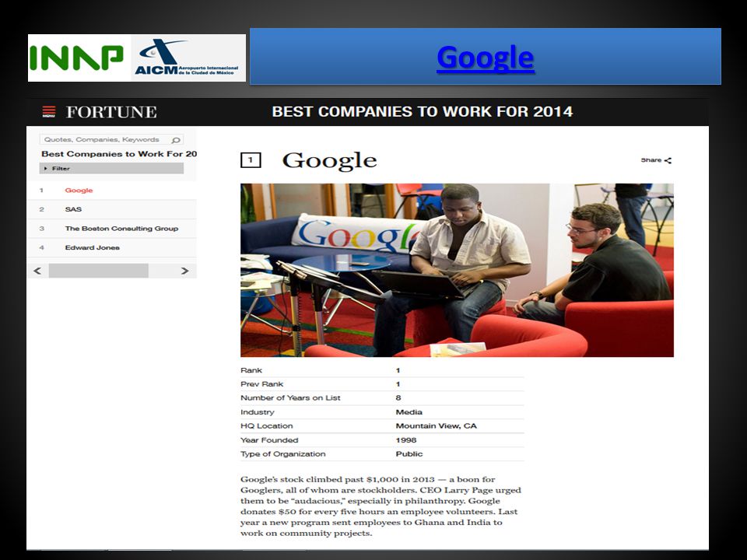Click the 'HQ Location' label
This screenshot has height=560, width=747.
[x=266, y=426]
